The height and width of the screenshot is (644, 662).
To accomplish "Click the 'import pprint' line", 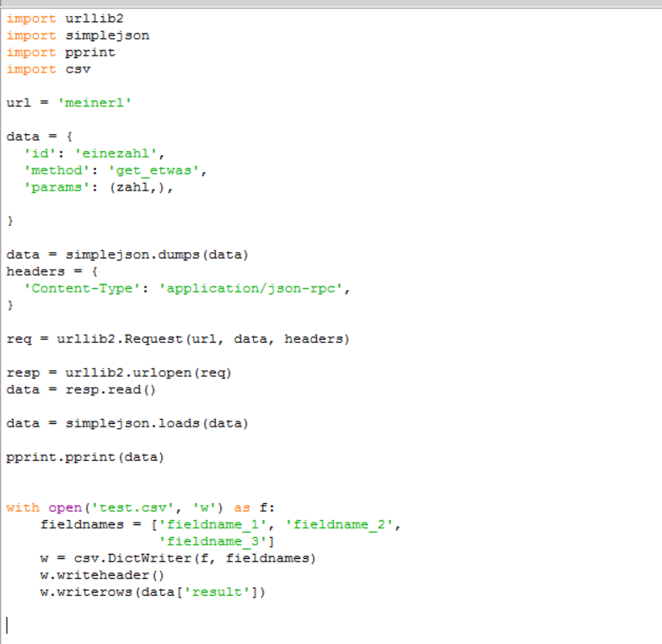I will [x=61, y=52].
